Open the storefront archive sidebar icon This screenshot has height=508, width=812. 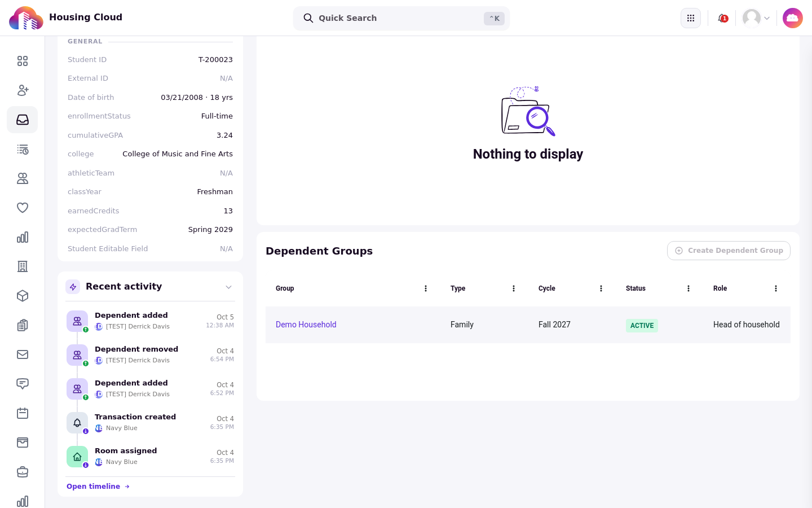click(23, 443)
